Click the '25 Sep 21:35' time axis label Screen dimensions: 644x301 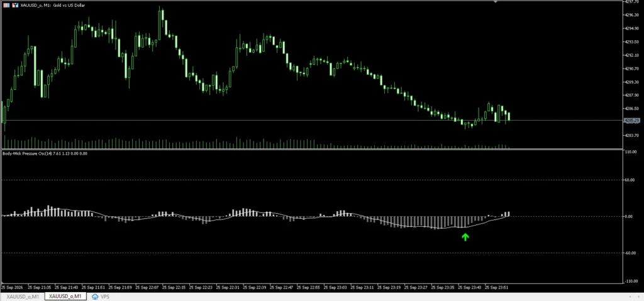coord(40,287)
